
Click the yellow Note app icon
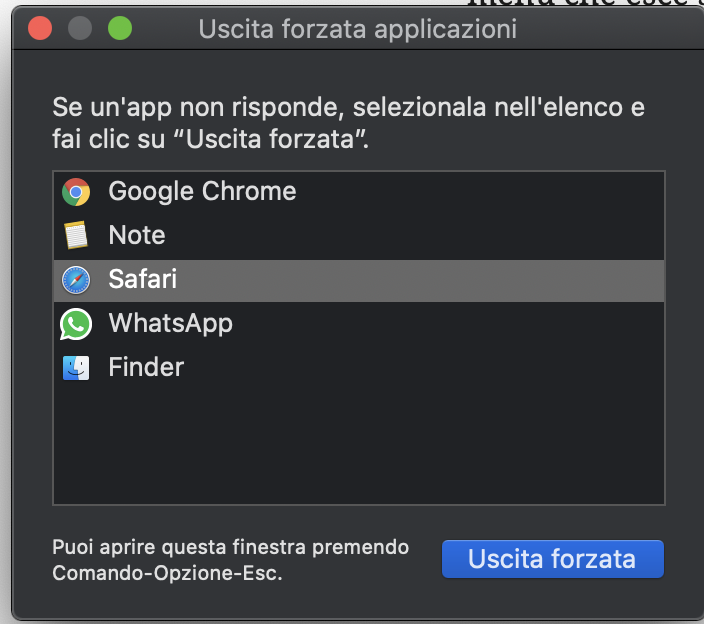[76, 235]
